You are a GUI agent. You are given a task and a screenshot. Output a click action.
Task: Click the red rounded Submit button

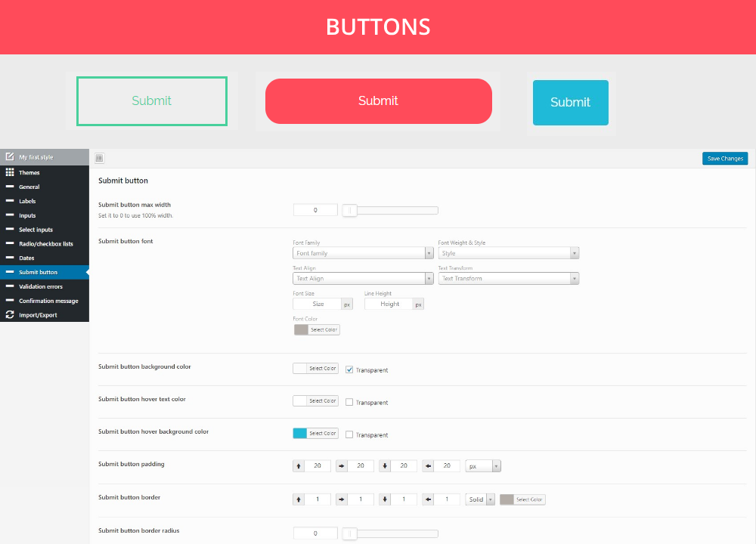click(x=379, y=101)
